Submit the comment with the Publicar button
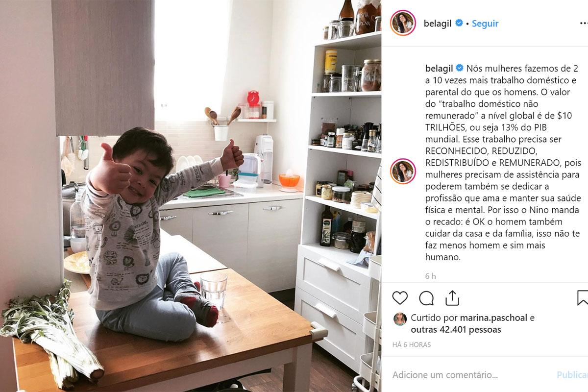The image size is (588, 392). pos(572,375)
